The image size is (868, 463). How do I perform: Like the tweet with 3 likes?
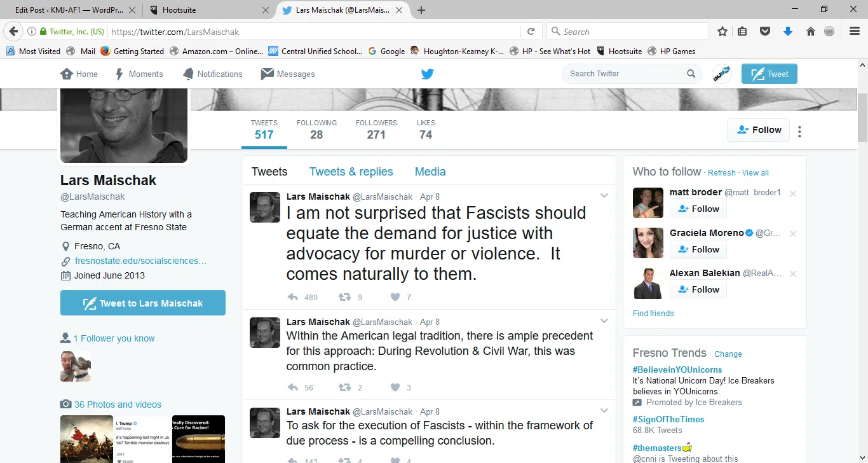395,387
